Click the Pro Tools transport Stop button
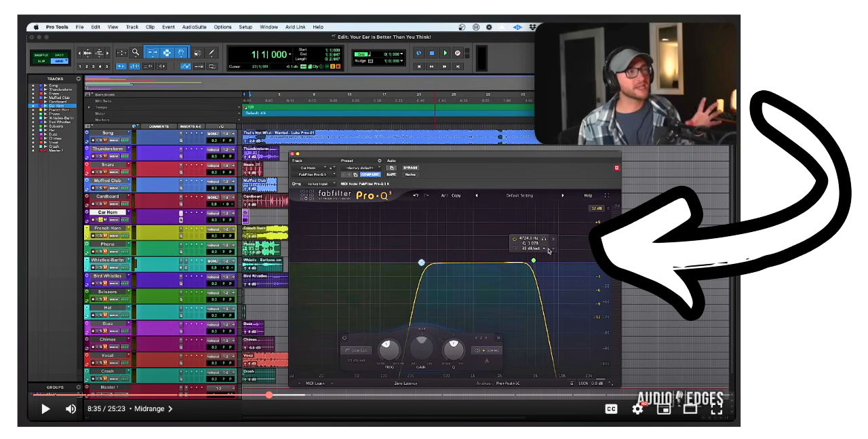The width and height of the screenshot is (868, 439). (x=431, y=53)
